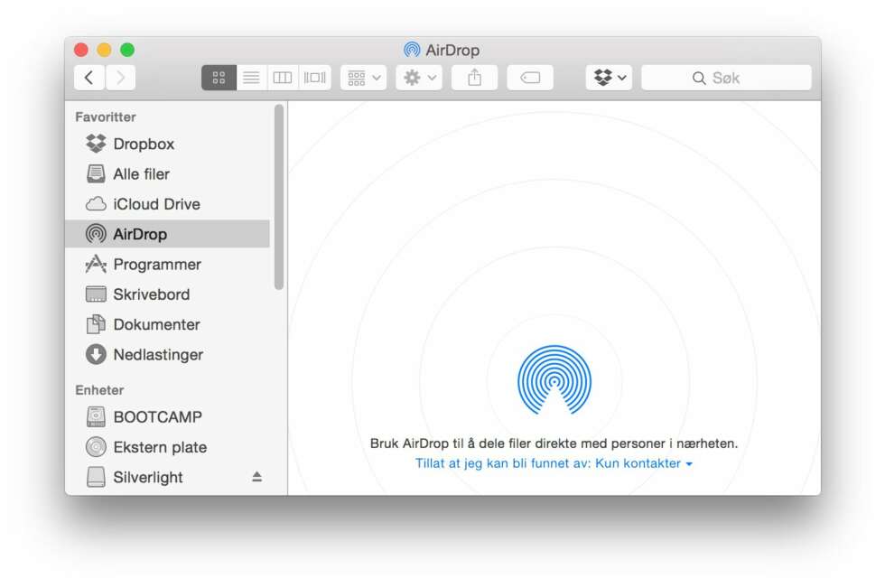Open Skrivebord in the sidebar
Image resolution: width=885 pixels, height=588 pixels.
(x=168, y=294)
